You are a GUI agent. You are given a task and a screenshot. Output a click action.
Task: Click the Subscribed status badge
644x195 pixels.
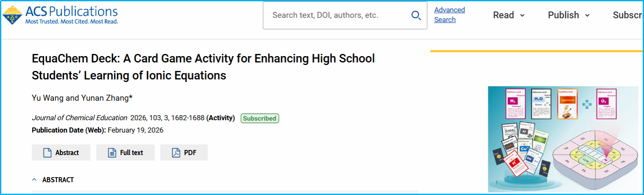tap(260, 119)
